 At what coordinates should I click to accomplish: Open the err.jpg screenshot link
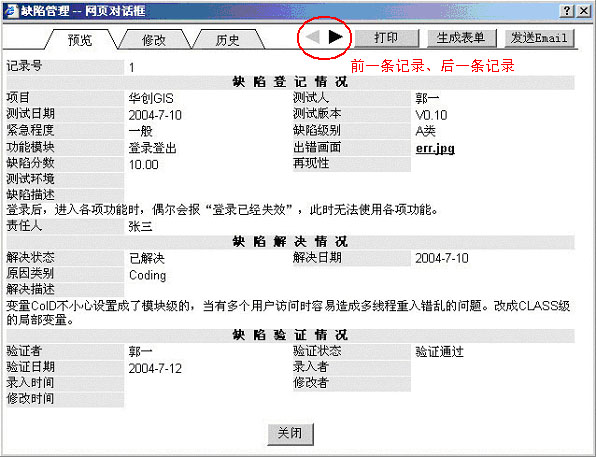[x=435, y=148]
